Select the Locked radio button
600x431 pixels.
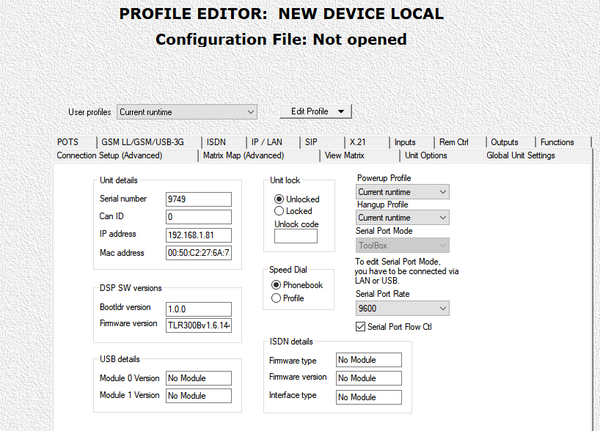coord(279,212)
